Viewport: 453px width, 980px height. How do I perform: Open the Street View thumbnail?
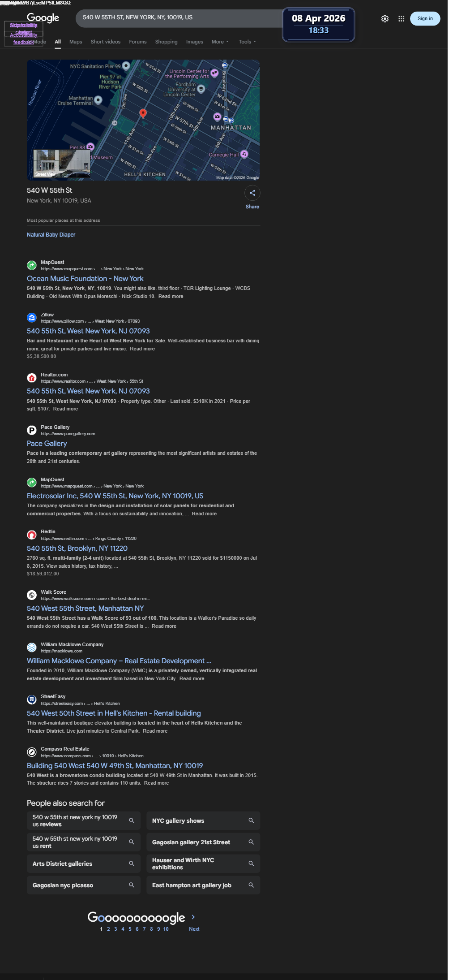click(62, 164)
